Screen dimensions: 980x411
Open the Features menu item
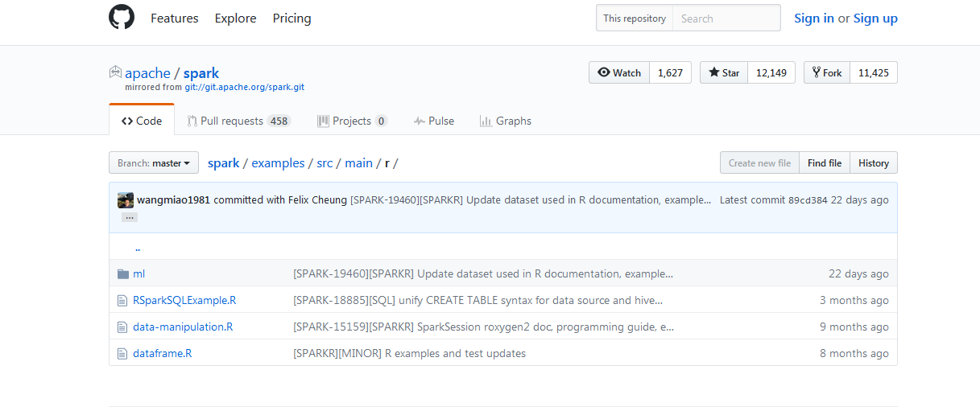coord(174,18)
